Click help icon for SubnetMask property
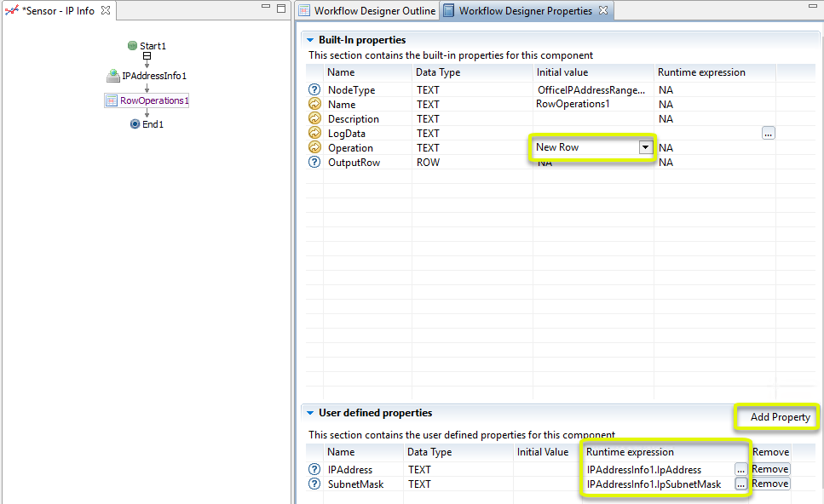824x504 pixels. (x=314, y=484)
